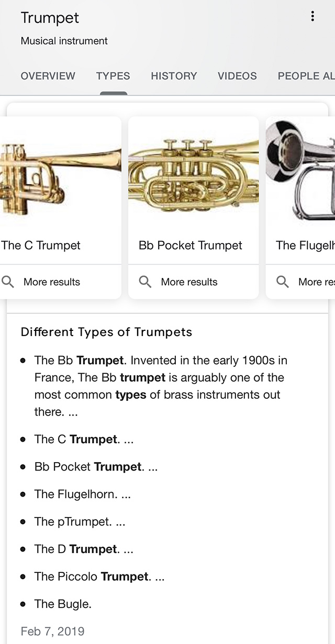335x644 pixels.
Task: Tap search icon under Bb Pocket Trumpet
Action: 145,282
